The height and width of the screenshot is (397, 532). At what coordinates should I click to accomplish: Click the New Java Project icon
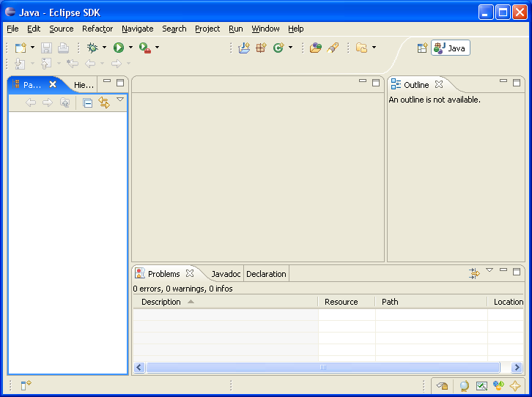tap(244, 48)
